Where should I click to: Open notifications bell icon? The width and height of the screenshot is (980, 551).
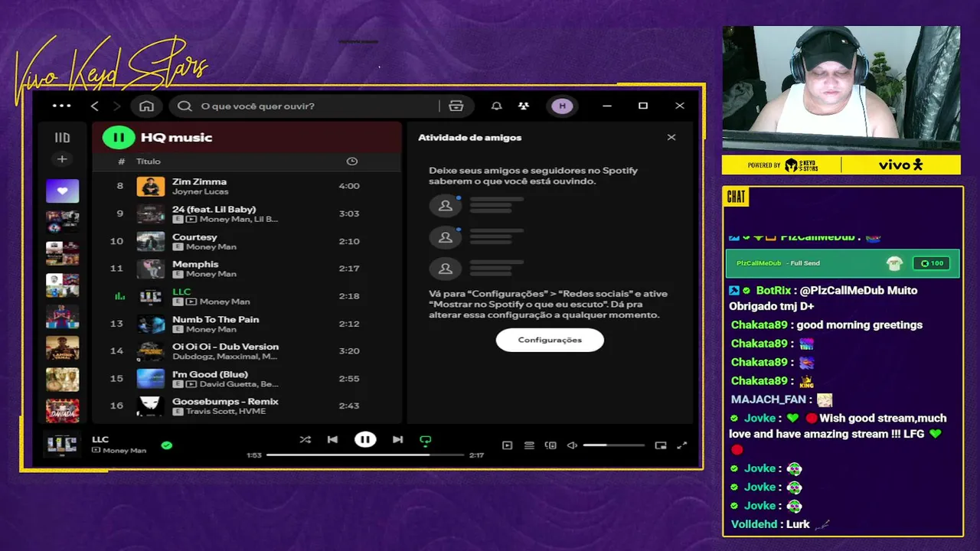click(x=496, y=106)
